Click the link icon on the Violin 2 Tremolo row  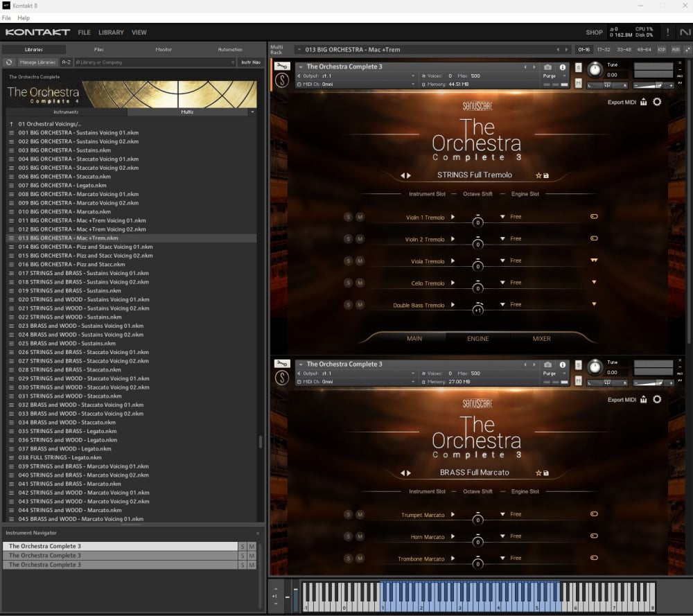tap(594, 238)
